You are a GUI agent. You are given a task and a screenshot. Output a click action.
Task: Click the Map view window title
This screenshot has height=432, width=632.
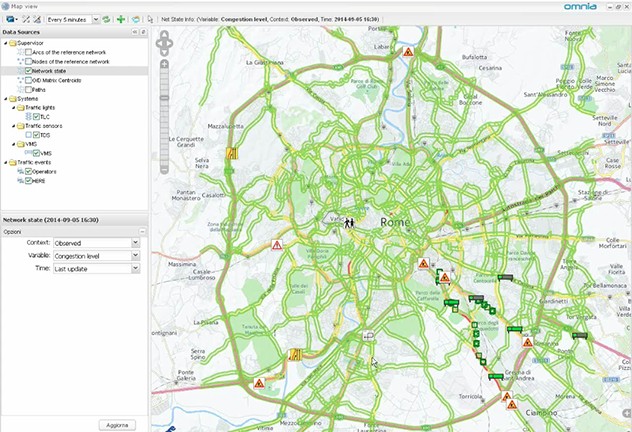tap(25, 6)
